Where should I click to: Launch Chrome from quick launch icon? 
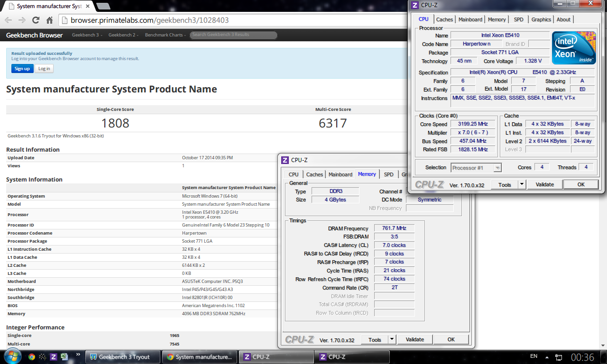(x=32, y=357)
